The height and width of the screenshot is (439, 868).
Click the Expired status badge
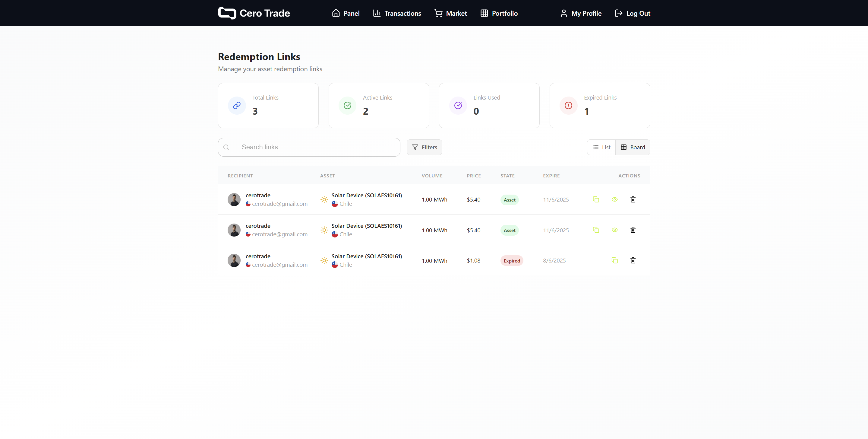pyautogui.click(x=512, y=261)
